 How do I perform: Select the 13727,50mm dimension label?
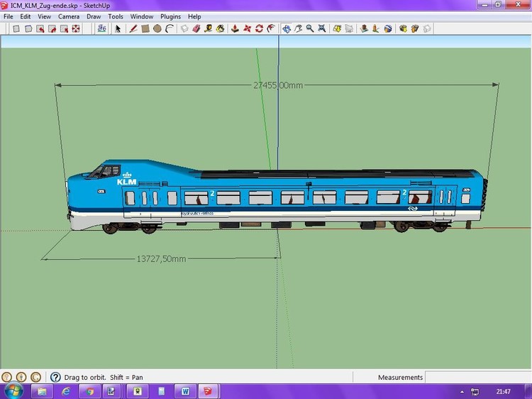click(161, 258)
